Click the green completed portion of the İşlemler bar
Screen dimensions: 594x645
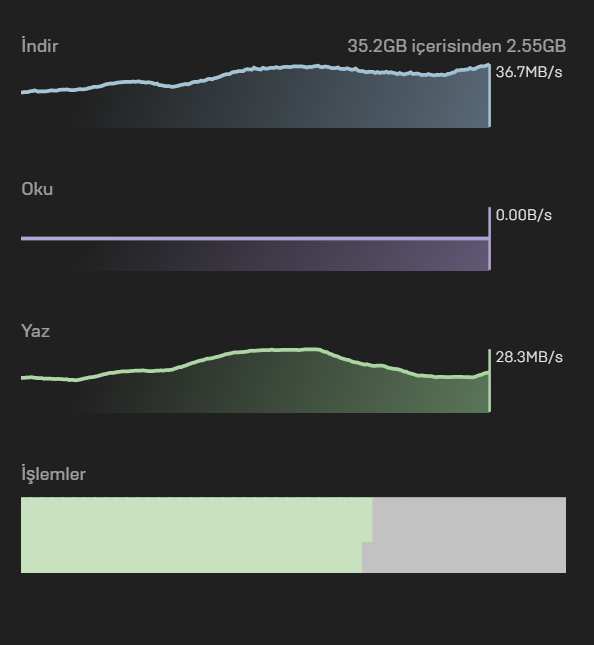[192, 535]
